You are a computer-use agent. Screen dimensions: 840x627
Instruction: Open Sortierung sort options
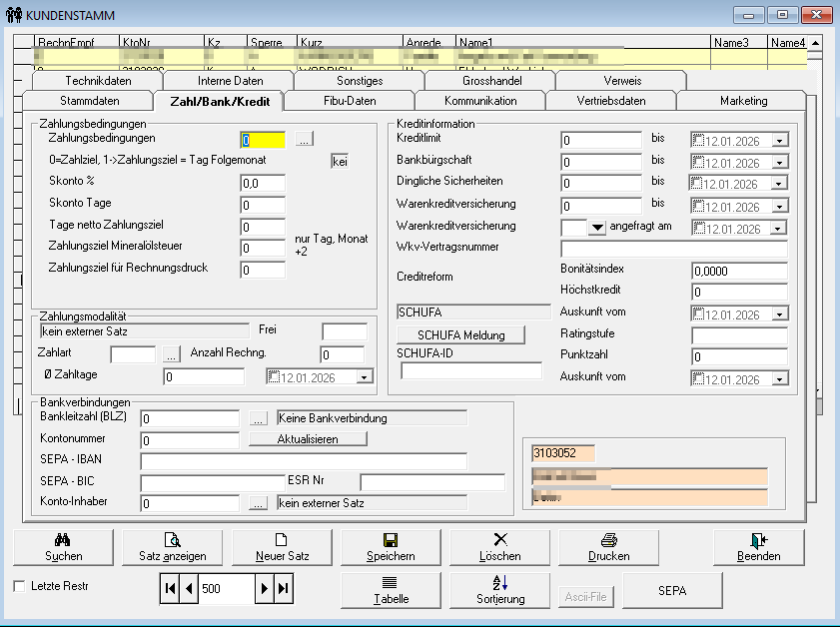[499, 590]
